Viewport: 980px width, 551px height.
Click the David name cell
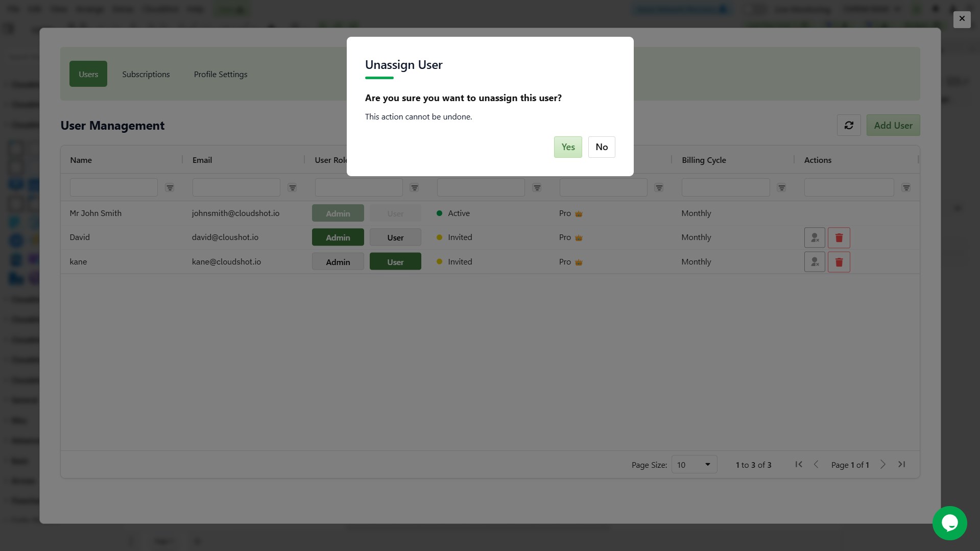tap(80, 237)
